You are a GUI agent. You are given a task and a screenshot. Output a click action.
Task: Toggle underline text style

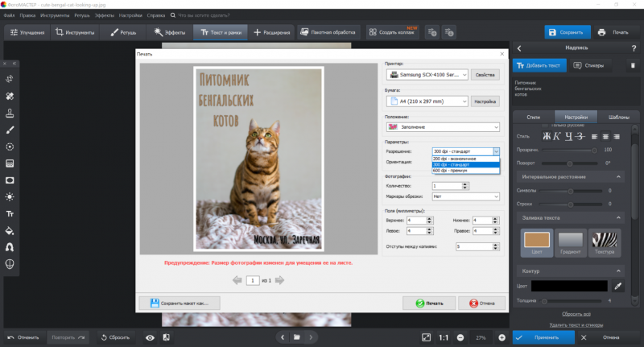coord(568,136)
